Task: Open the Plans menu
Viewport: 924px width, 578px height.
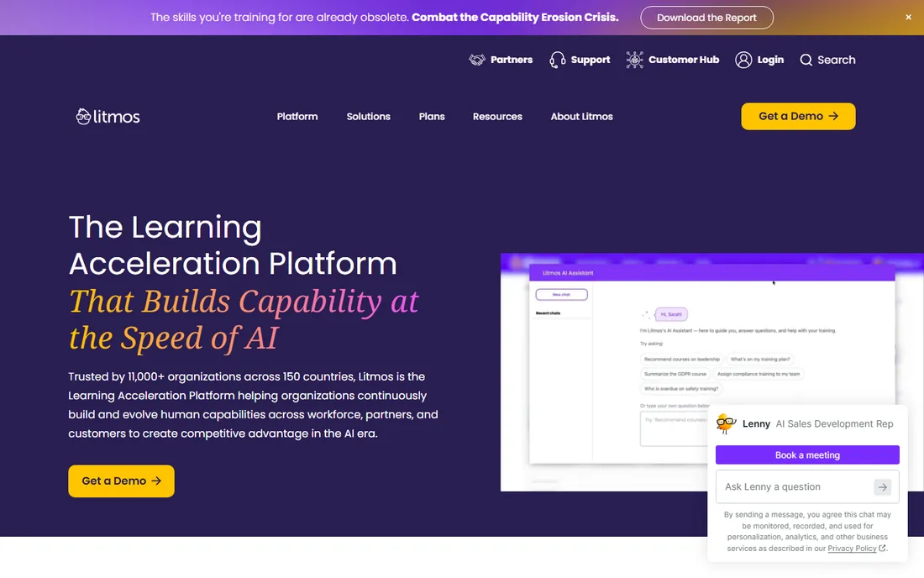Action: [x=432, y=117]
